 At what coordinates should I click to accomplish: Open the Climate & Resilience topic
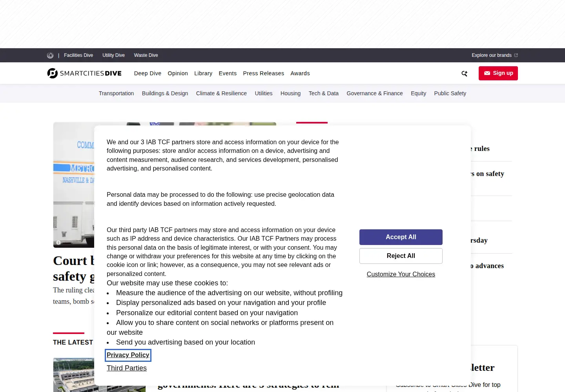(221, 93)
